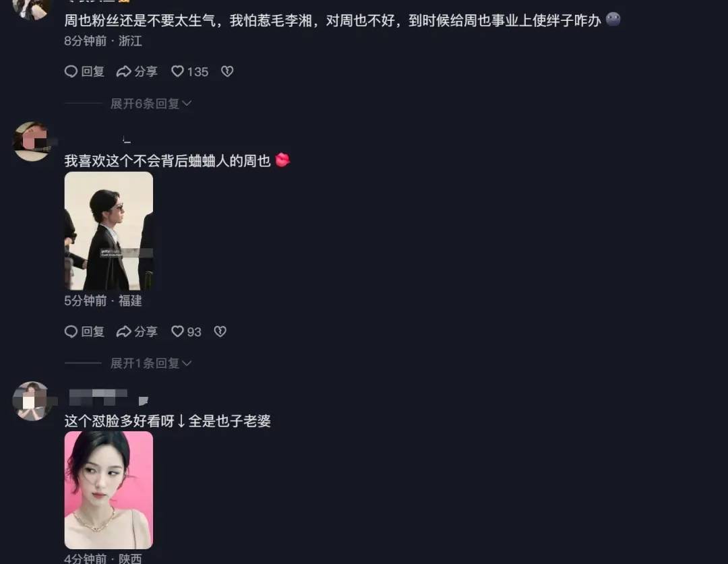Expand the 1 hidden reply
The width and height of the screenshot is (728, 564).
(x=150, y=363)
